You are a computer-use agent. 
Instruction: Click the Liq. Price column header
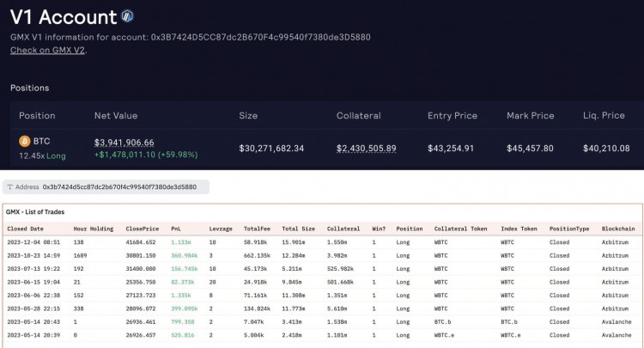(x=604, y=116)
